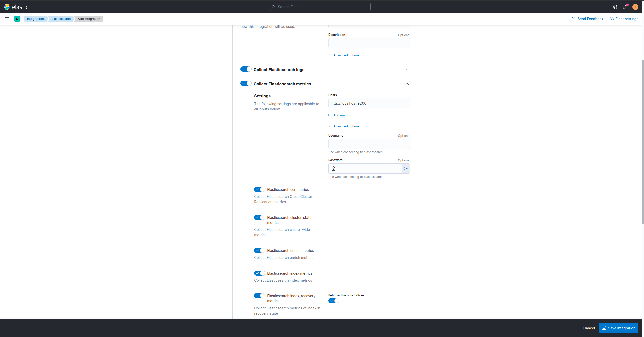Open the hamburger navigation menu
This screenshot has width=644, height=337.
click(x=7, y=19)
